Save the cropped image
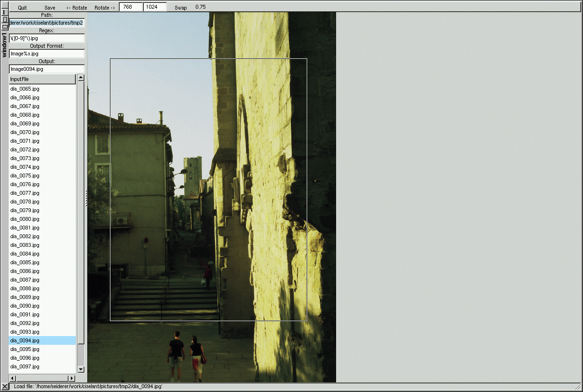 pyautogui.click(x=50, y=8)
